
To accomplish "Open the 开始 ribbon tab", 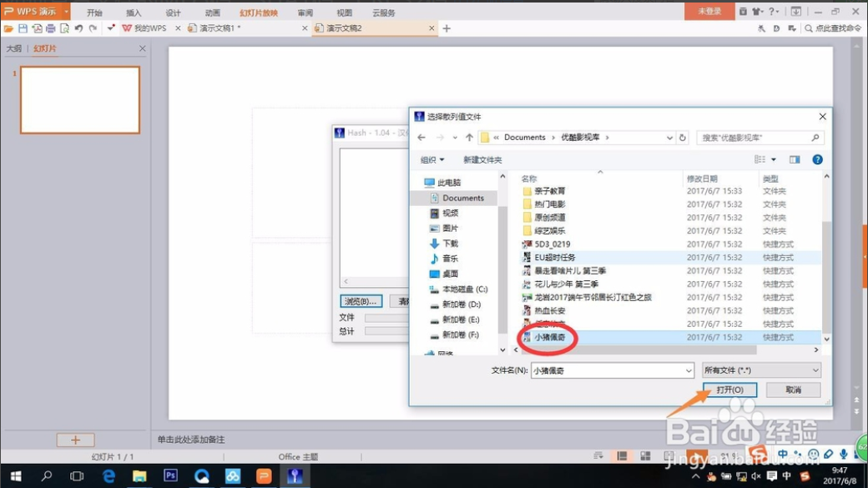I will [94, 13].
